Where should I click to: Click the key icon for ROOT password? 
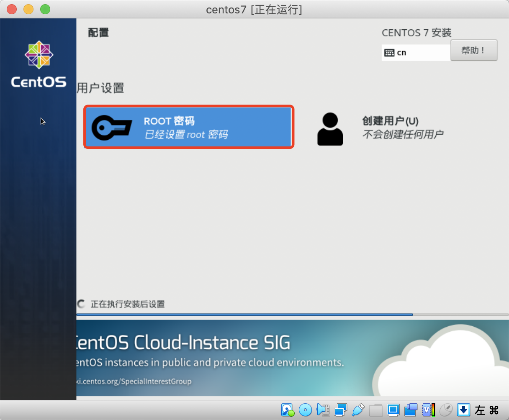tap(112, 128)
